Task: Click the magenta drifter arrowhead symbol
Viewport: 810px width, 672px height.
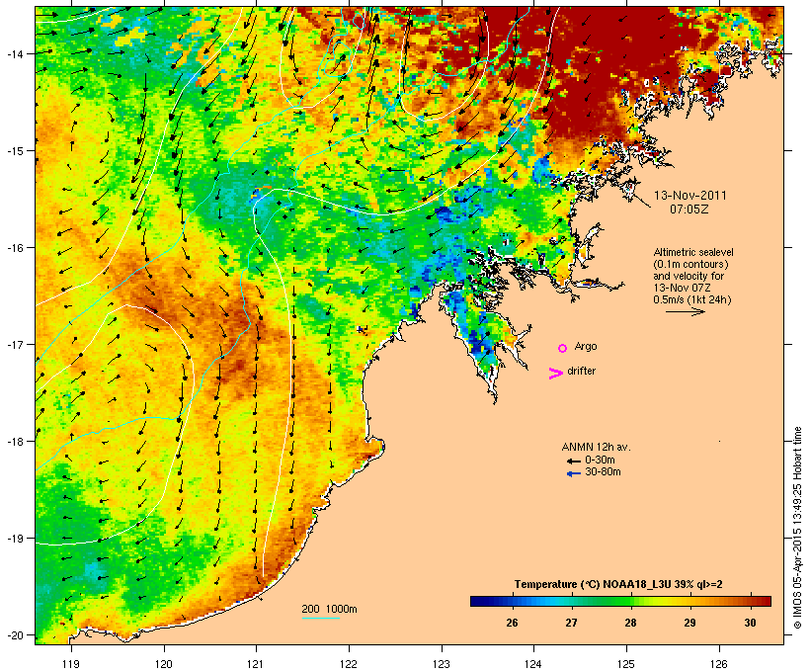Action: [555, 374]
